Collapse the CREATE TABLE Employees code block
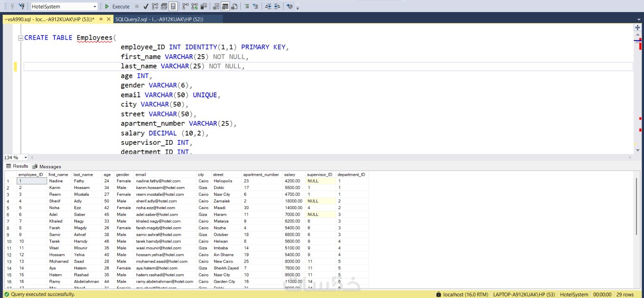The width and height of the screenshot is (644, 298). [x=21, y=38]
